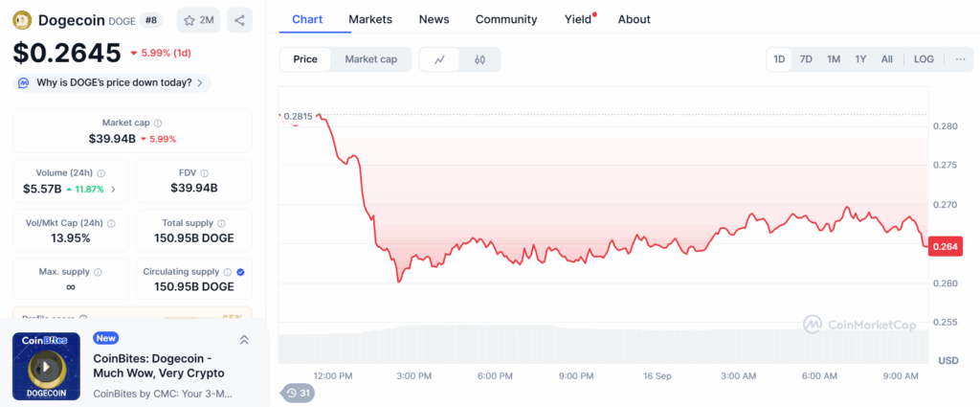Click info icon beside Circulating supply
The height and width of the screenshot is (407, 980).
228,272
